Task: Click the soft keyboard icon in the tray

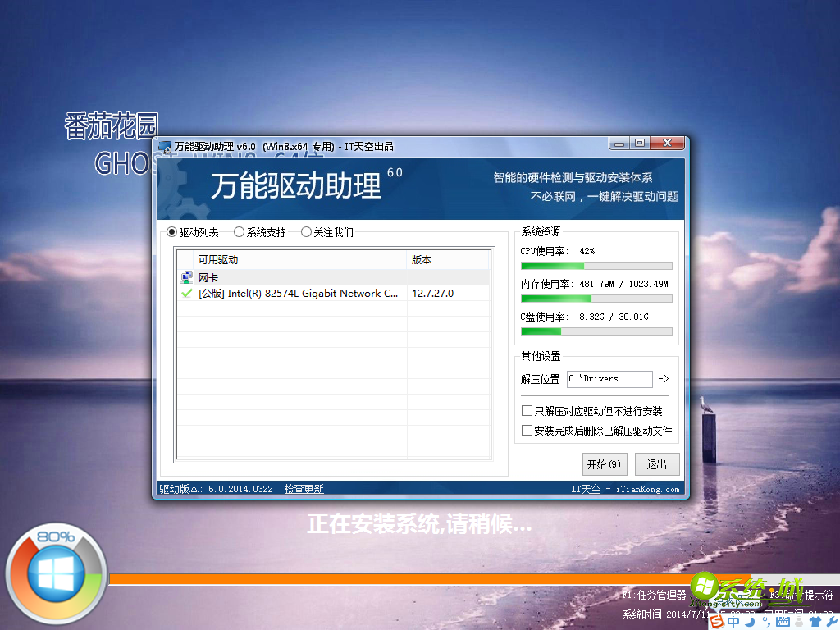Action: 782,621
